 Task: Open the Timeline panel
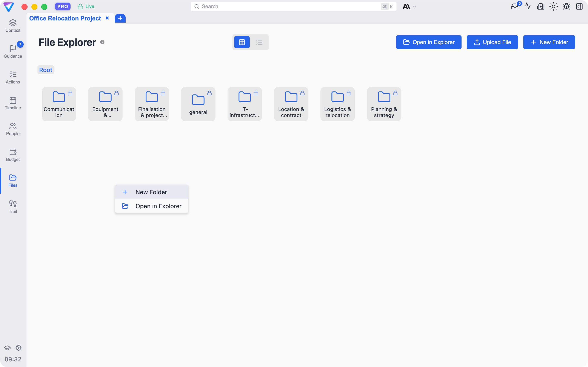(x=13, y=103)
